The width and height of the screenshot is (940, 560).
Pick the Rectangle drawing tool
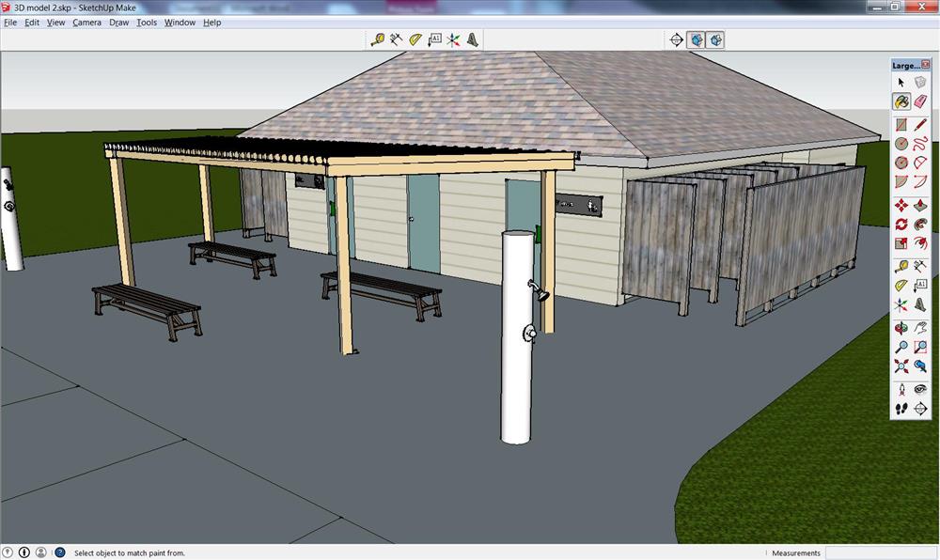coord(901,124)
